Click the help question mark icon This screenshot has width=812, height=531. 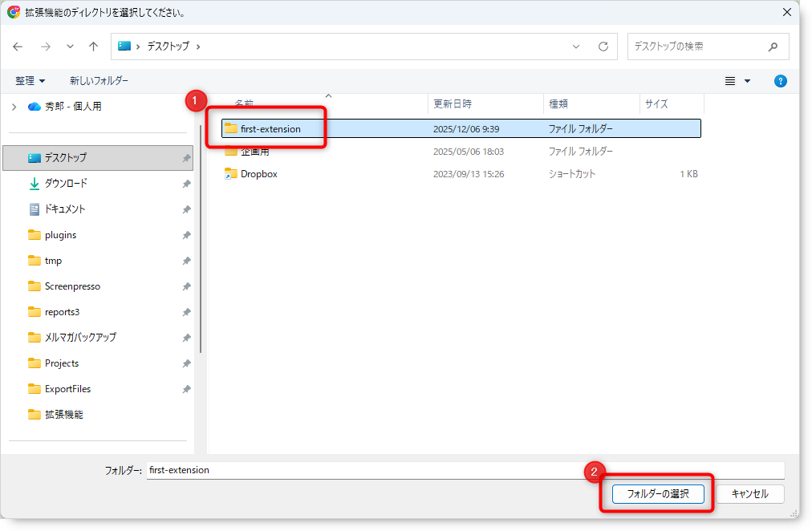point(780,81)
